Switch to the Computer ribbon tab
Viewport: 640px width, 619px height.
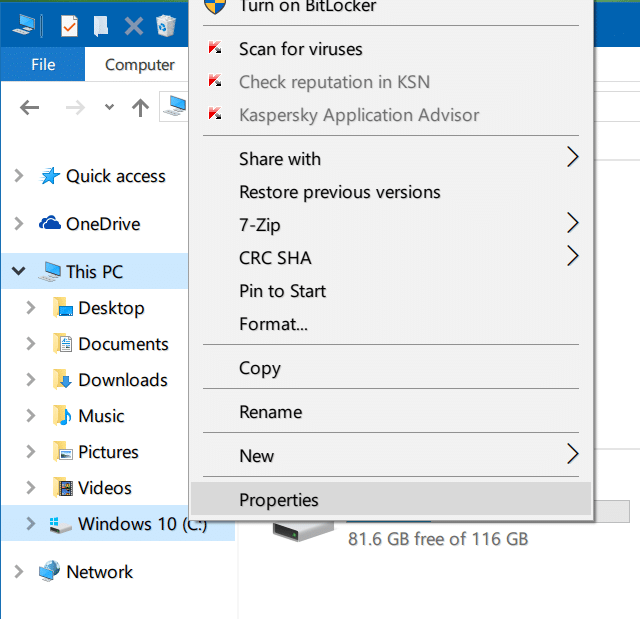(x=140, y=64)
